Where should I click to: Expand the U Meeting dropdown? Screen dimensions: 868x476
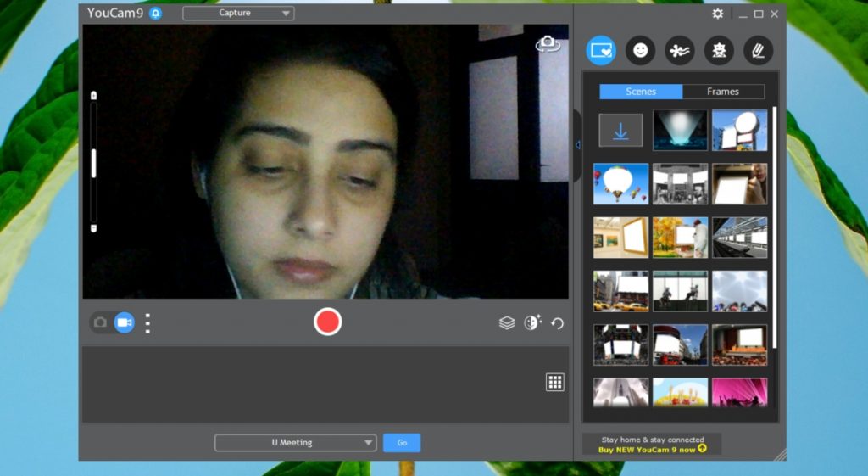pyautogui.click(x=296, y=443)
